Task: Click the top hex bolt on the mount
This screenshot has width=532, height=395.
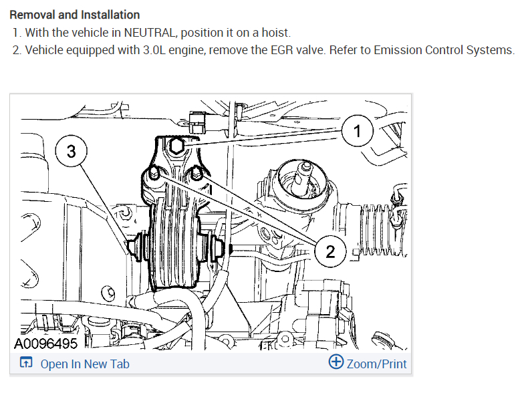Action: point(176,146)
